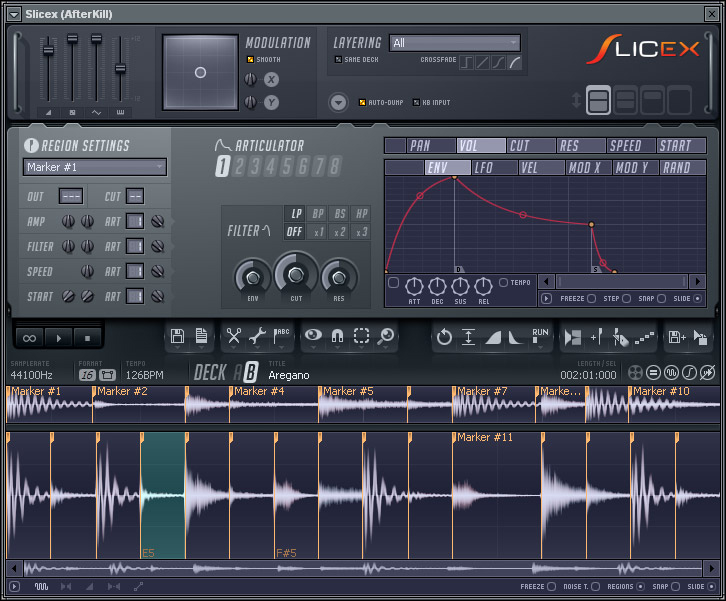Switch to the PAN articulator tab

431,146
